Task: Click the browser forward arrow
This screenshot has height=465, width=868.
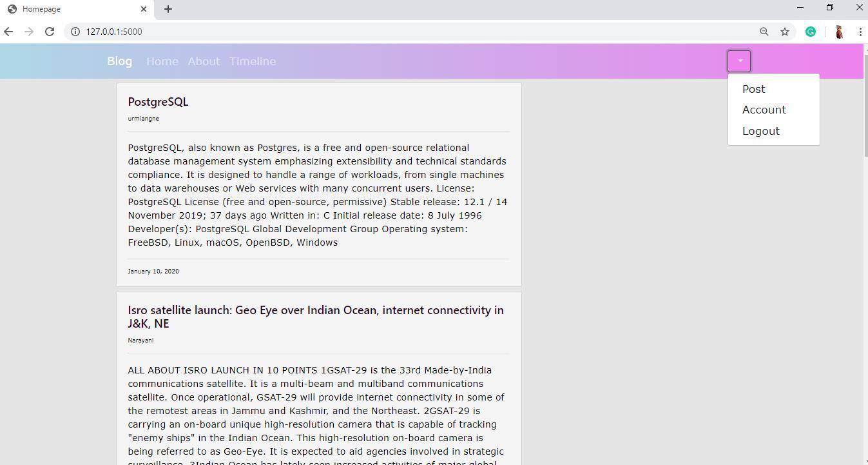Action: tap(29, 32)
